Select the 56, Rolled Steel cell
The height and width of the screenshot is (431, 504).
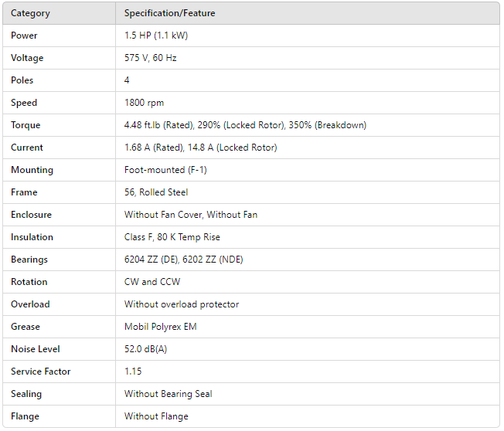click(156, 192)
